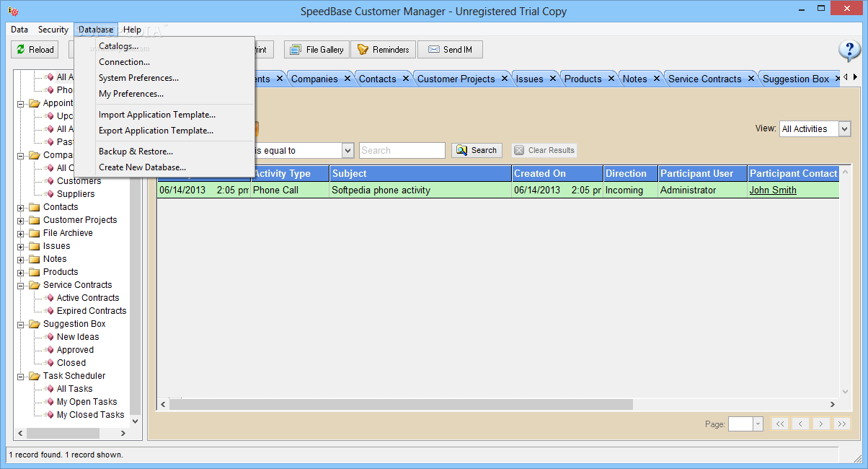The width and height of the screenshot is (868, 469).
Task: Select New Ideas tree item
Action: pyautogui.click(x=78, y=337)
